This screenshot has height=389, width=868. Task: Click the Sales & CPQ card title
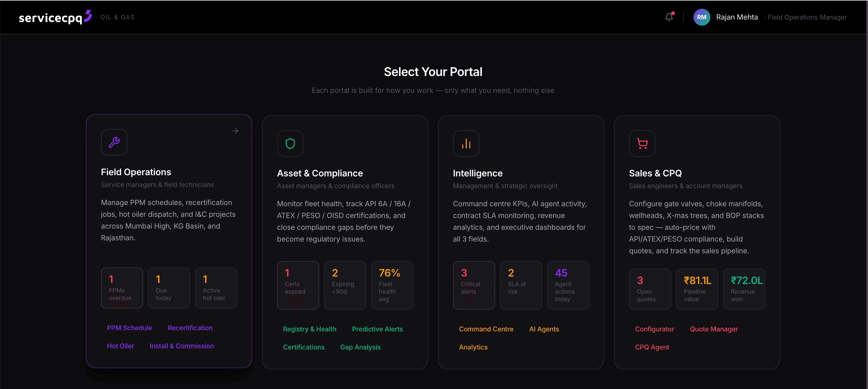point(655,173)
